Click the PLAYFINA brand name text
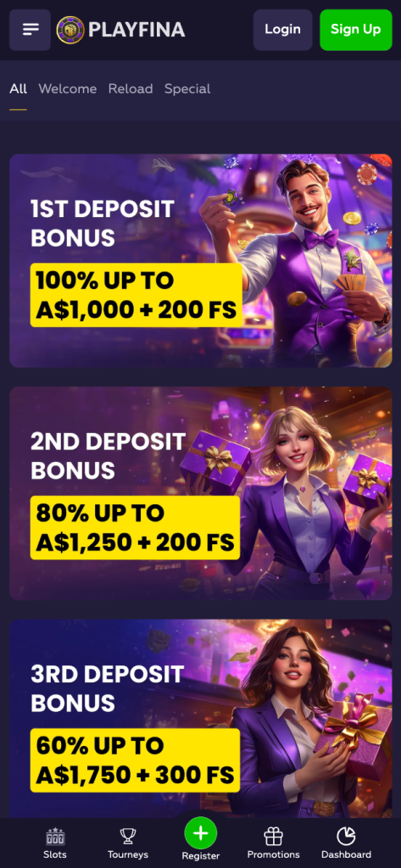This screenshot has width=401, height=868. click(136, 30)
